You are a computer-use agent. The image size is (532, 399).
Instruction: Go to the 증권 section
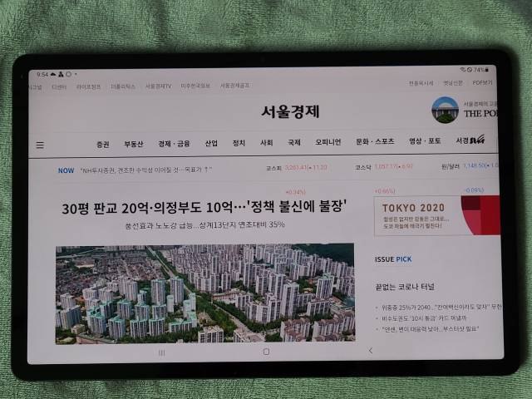(103, 144)
